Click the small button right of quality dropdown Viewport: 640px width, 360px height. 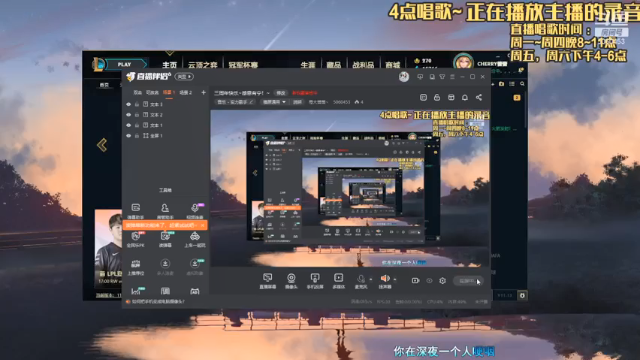298,102
